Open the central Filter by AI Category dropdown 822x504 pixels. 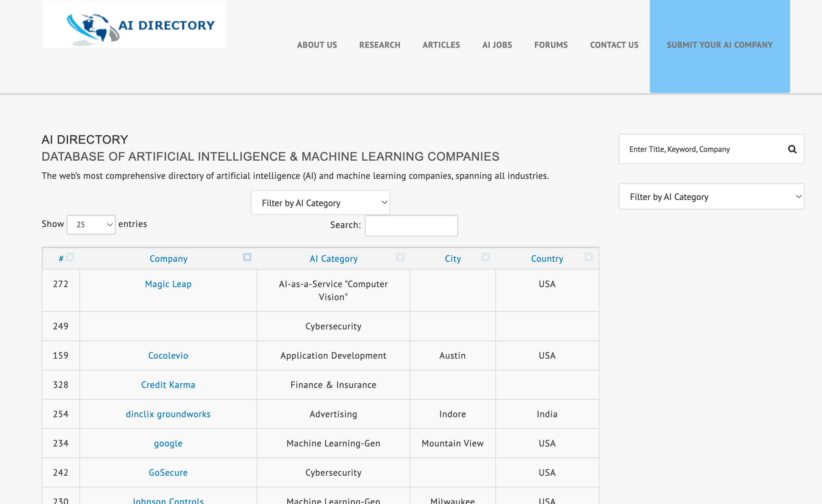(320, 202)
